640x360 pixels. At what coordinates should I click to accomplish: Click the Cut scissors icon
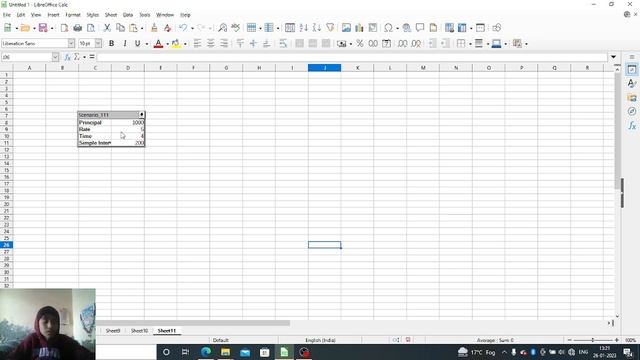coord(107,28)
